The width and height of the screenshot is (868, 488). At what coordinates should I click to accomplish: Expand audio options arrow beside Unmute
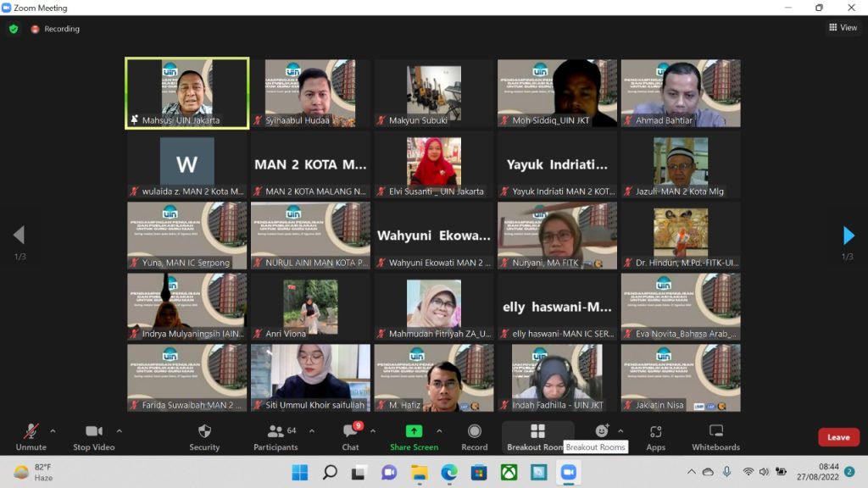53,430
